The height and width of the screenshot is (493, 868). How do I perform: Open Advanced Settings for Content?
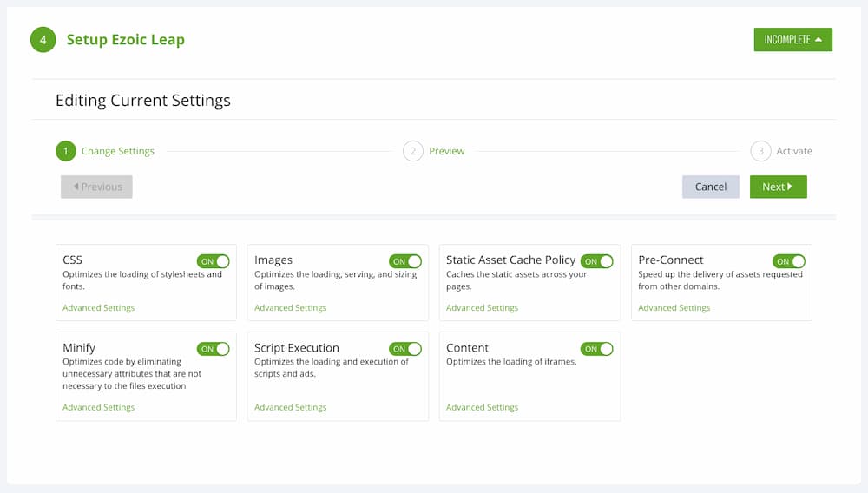[x=482, y=407]
